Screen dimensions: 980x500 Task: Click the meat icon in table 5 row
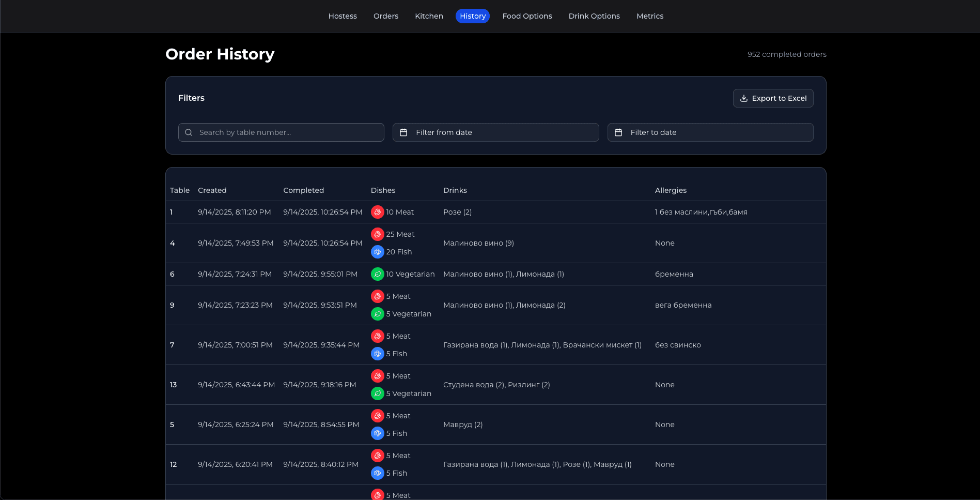point(378,416)
